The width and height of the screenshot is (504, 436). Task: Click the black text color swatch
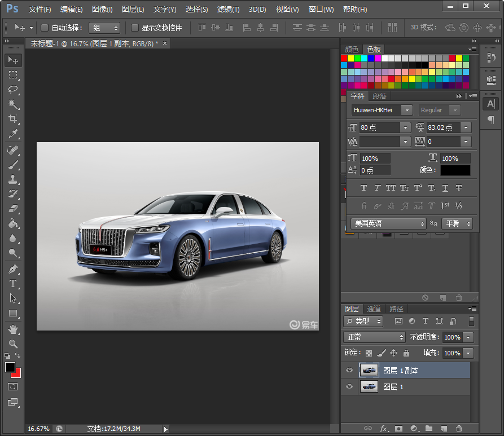(x=455, y=170)
